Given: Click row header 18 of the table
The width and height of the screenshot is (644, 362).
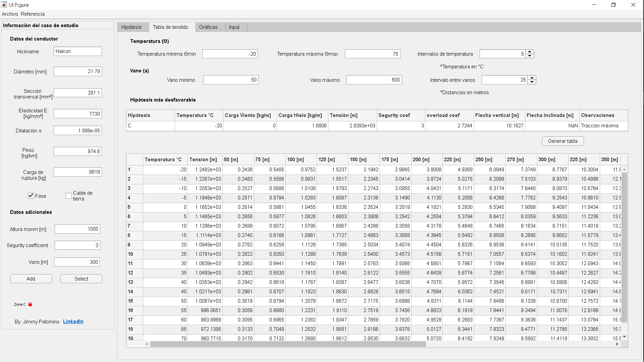Looking at the screenshot, I should pos(135,329).
